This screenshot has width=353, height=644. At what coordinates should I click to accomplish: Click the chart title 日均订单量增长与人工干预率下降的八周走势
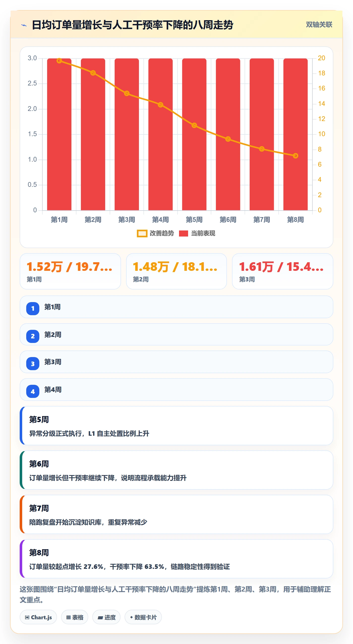[133, 25]
